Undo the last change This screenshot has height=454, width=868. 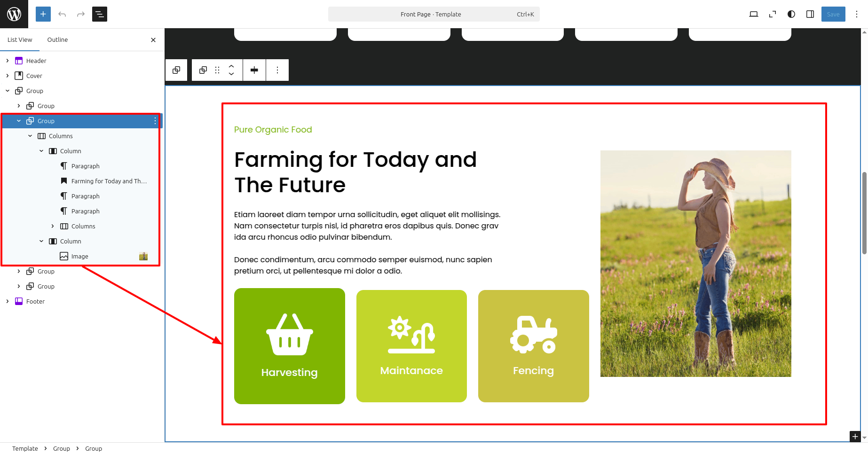tap(62, 14)
